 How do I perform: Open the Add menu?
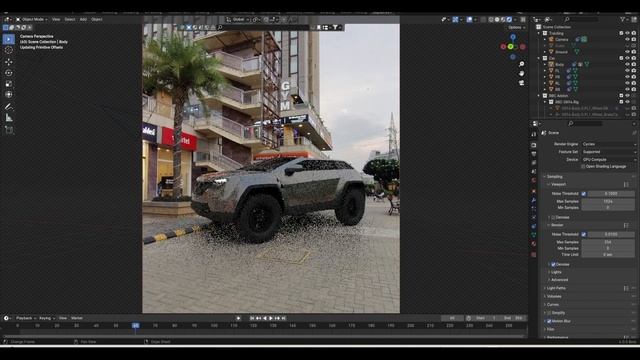tap(83, 19)
